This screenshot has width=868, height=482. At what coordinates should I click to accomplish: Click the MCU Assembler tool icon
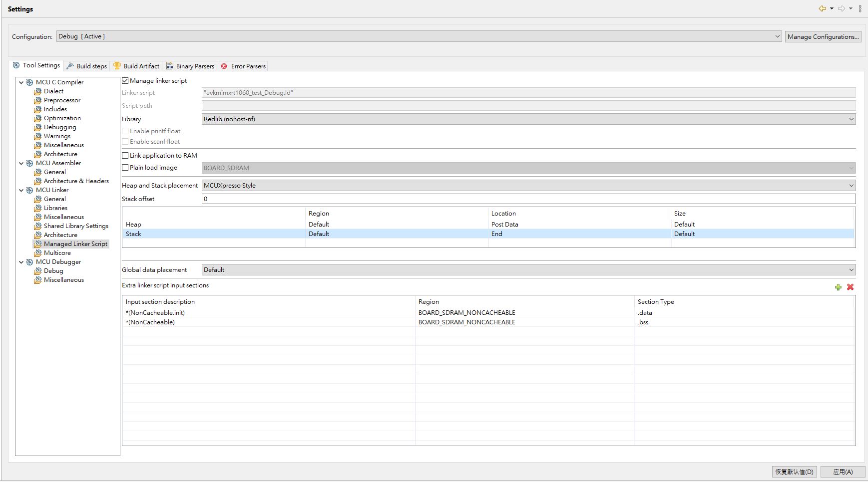30,163
